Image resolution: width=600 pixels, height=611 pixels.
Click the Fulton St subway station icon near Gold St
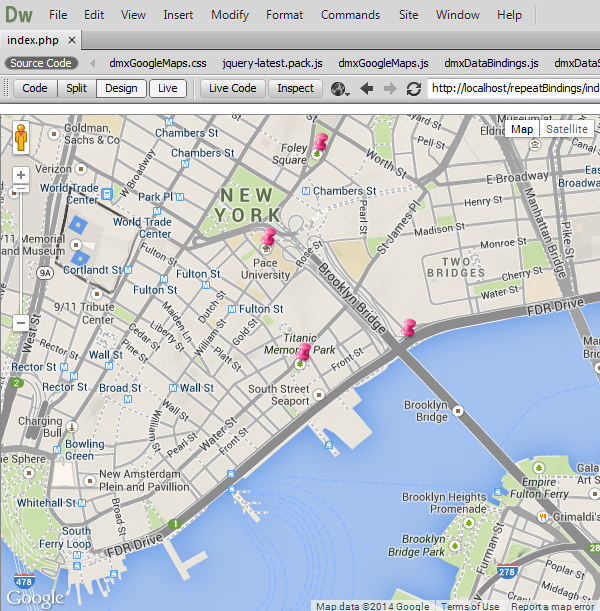[232, 309]
